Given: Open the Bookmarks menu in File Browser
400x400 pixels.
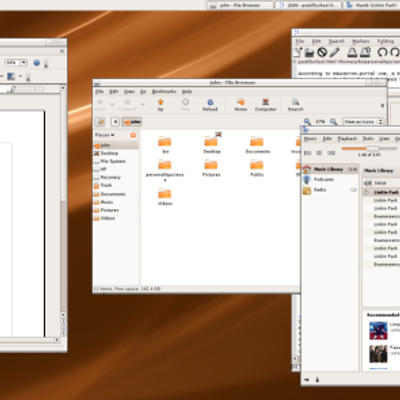Looking at the screenshot, I should 164,91.
